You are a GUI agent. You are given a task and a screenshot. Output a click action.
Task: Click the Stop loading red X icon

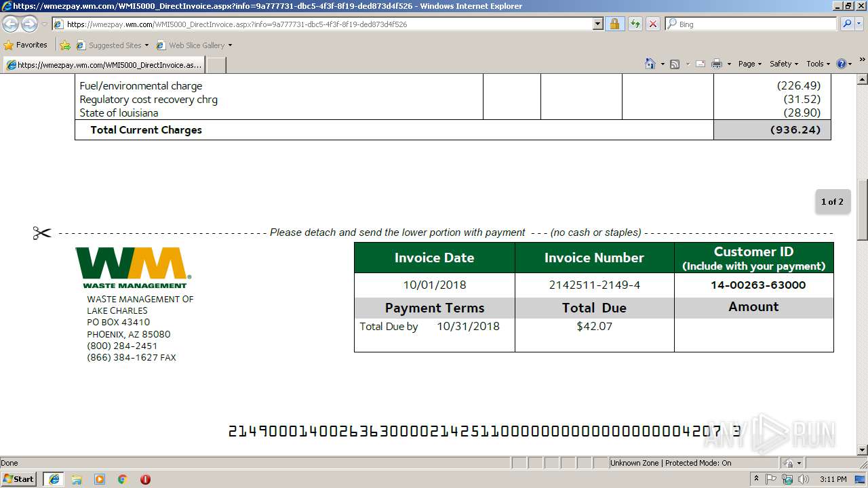pyautogui.click(x=652, y=24)
